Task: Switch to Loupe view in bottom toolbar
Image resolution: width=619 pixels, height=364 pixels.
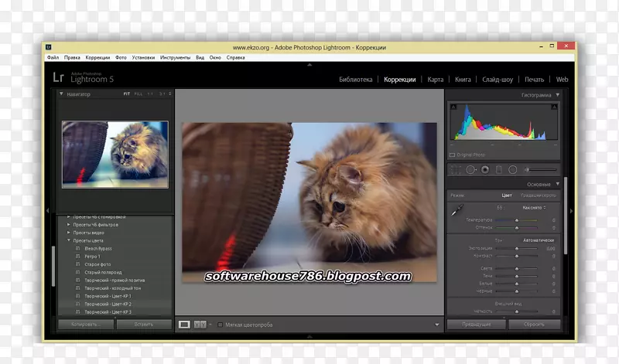Action: 184,325
